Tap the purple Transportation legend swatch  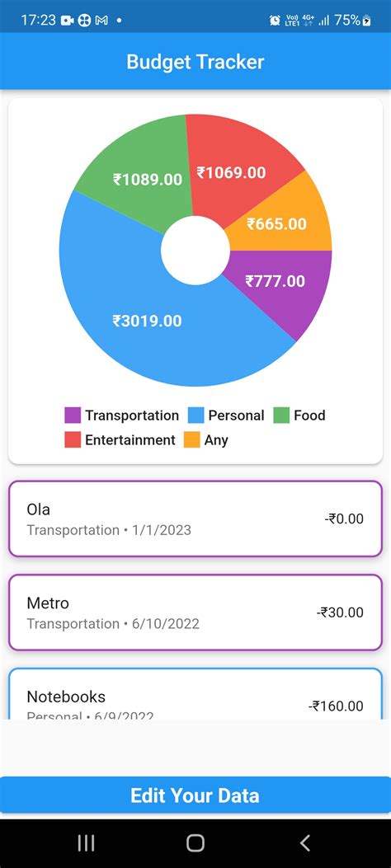coord(73,415)
